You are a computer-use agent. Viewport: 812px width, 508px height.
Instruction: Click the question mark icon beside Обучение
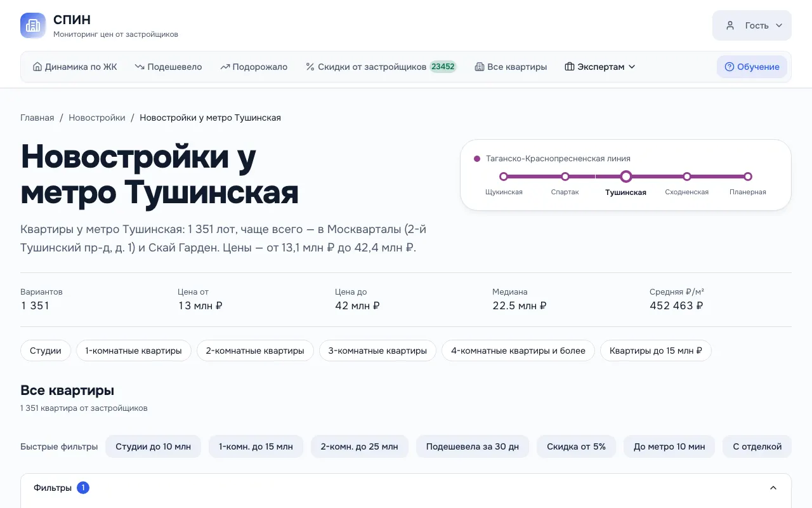coord(730,67)
